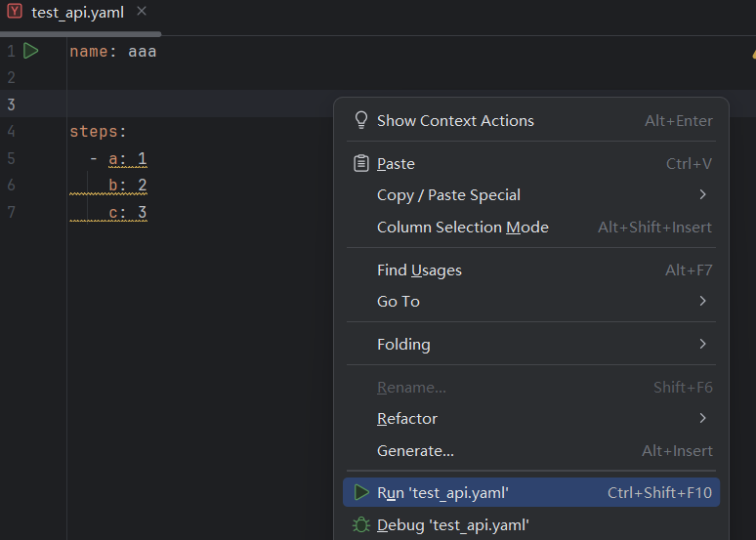Choose Find Usages from the context menu
This screenshot has width=756, height=540.
pyautogui.click(x=419, y=270)
